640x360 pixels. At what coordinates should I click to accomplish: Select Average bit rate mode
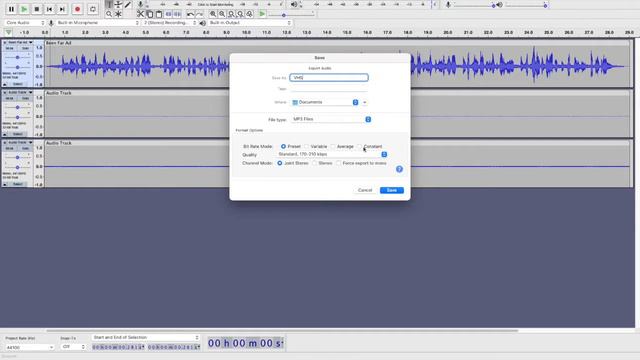(x=333, y=147)
